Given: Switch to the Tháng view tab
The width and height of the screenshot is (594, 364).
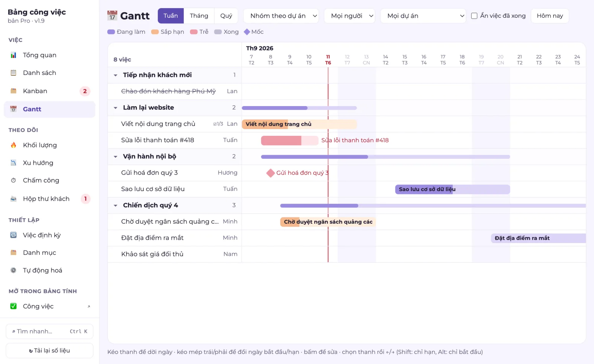Looking at the screenshot, I should [199, 16].
